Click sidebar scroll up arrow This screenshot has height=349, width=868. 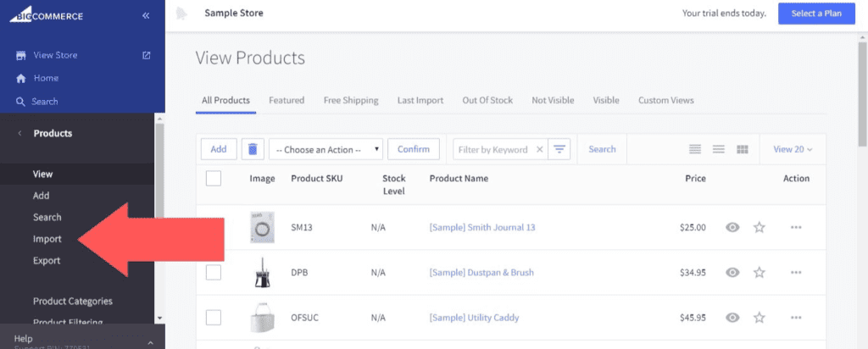(x=159, y=119)
